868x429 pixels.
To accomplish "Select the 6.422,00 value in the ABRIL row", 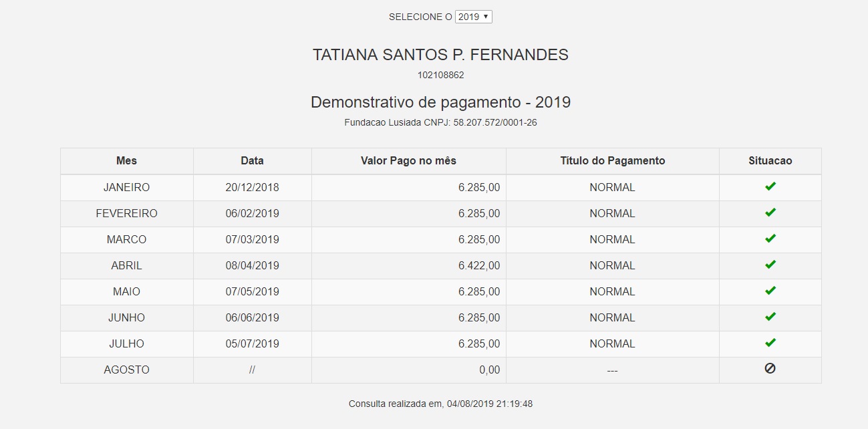I will [x=478, y=265].
